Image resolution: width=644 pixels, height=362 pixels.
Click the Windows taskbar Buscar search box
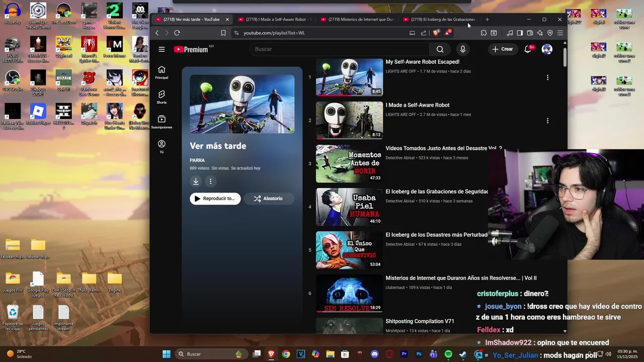pos(210,354)
